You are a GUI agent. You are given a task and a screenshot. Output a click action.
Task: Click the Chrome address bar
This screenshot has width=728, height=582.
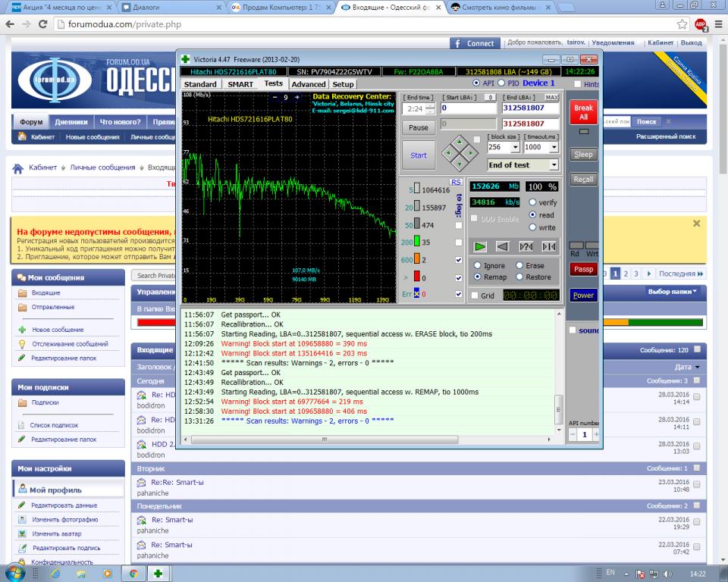tap(365, 24)
